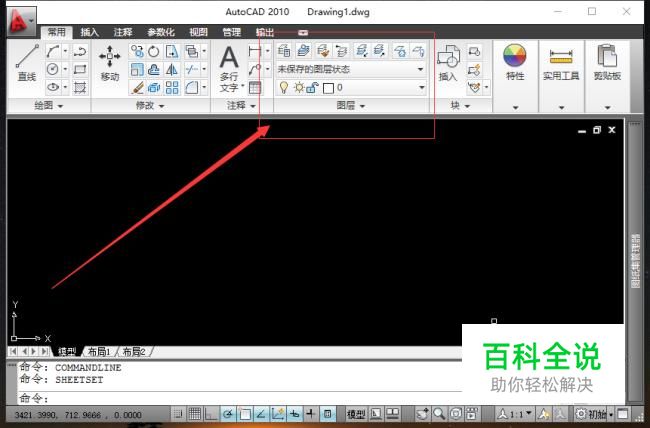The image size is (650, 428).
Task: Select the Rotate tool in the Modify panel
Action: pyautogui.click(x=154, y=51)
